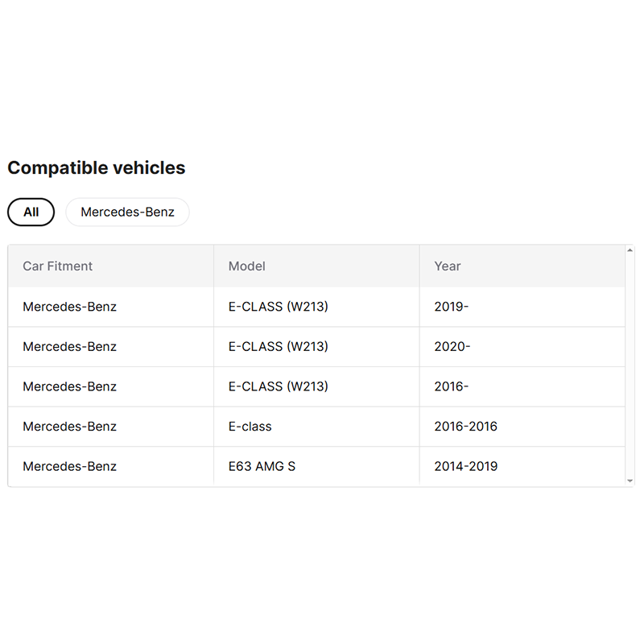Select the year value 2020-
This screenshot has height=644, width=644.
[452, 347]
